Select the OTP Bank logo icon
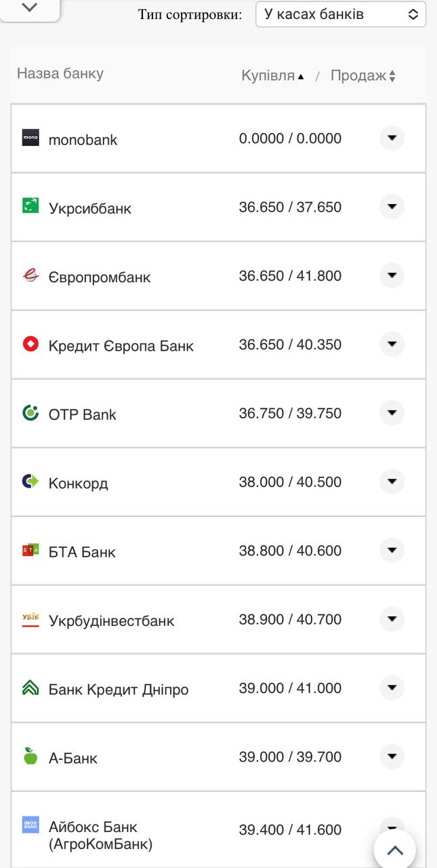 pyautogui.click(x=30, y=413)
